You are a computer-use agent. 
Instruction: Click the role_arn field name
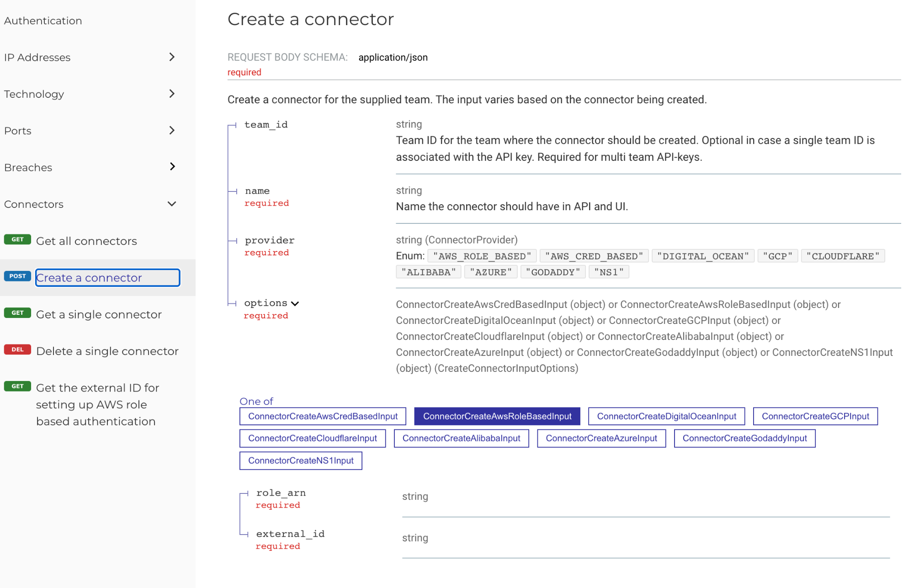pyautogui.click(x=281, y=493)
